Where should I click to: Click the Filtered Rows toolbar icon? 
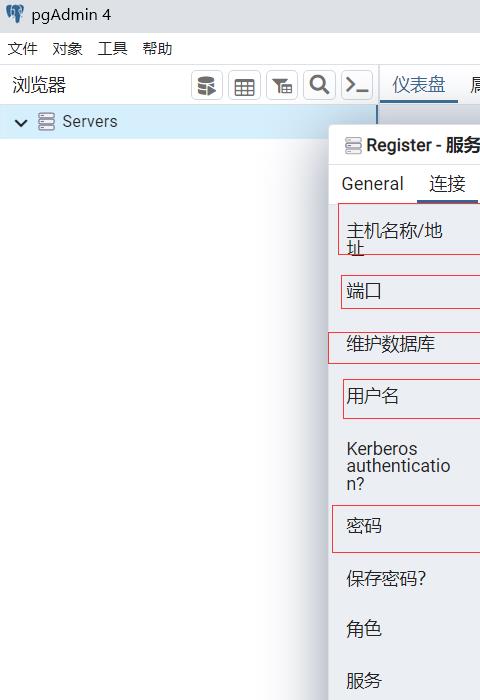pos(282,85)
